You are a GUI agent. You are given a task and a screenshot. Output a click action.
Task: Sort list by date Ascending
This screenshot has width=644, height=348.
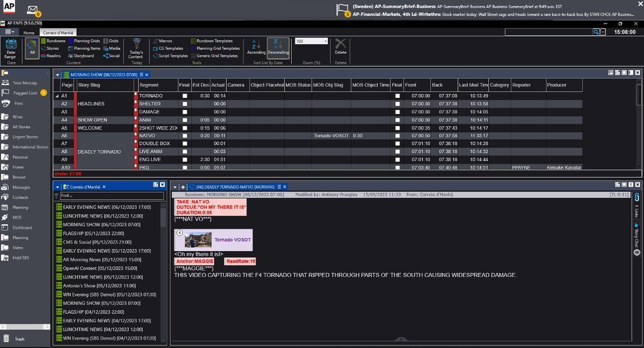tap(256, 47)
